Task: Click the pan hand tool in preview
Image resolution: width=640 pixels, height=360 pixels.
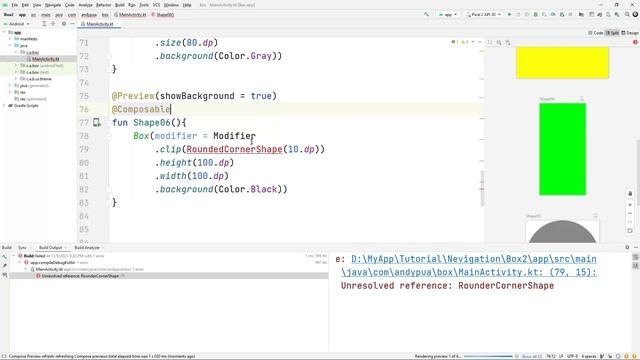Action: [x=630, y=194]
